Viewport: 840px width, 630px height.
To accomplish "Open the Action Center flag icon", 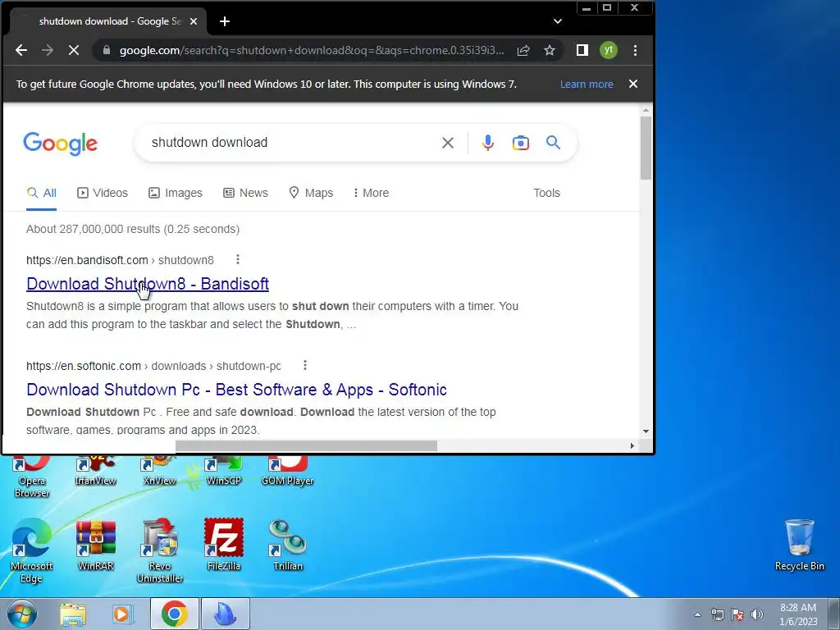I will pyautogui.click(x=737, y=614).
